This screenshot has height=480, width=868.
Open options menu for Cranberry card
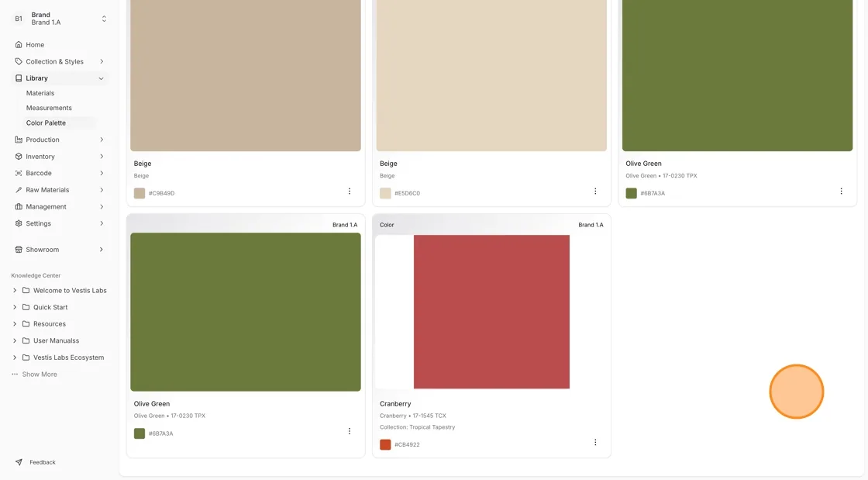click(x=595, y=442)
